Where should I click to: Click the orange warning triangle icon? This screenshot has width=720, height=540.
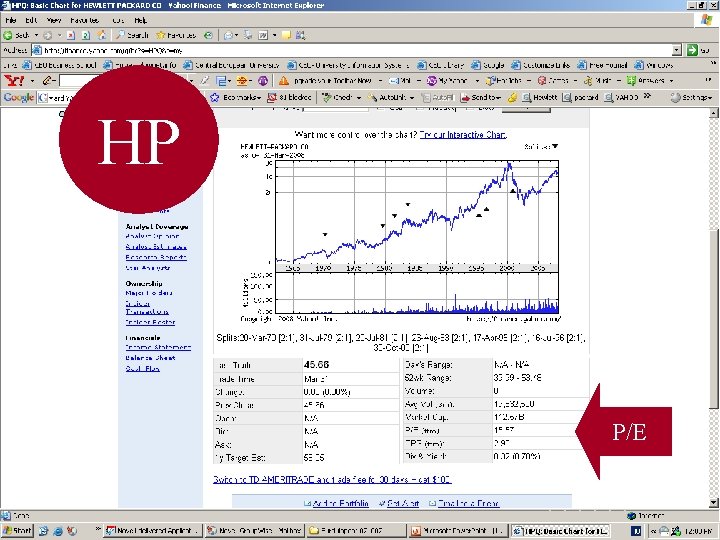click(284, 81)
